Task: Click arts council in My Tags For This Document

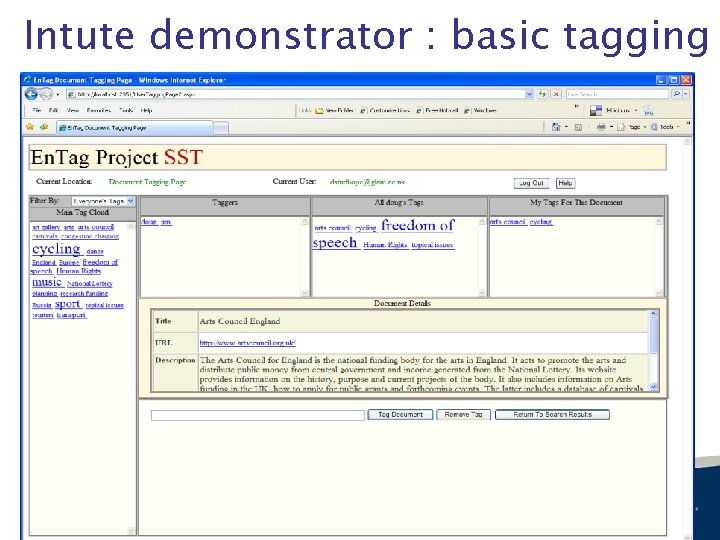Action: coord(508,222)
